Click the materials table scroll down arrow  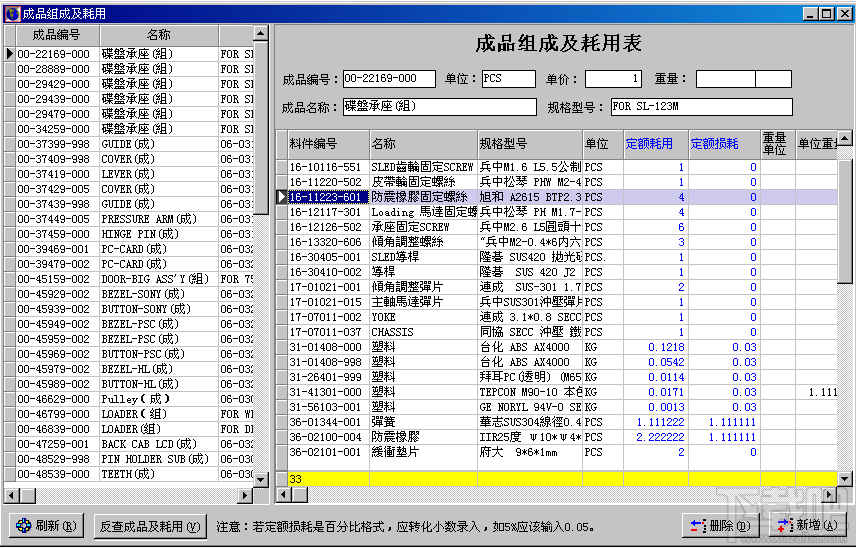point(845,479)
